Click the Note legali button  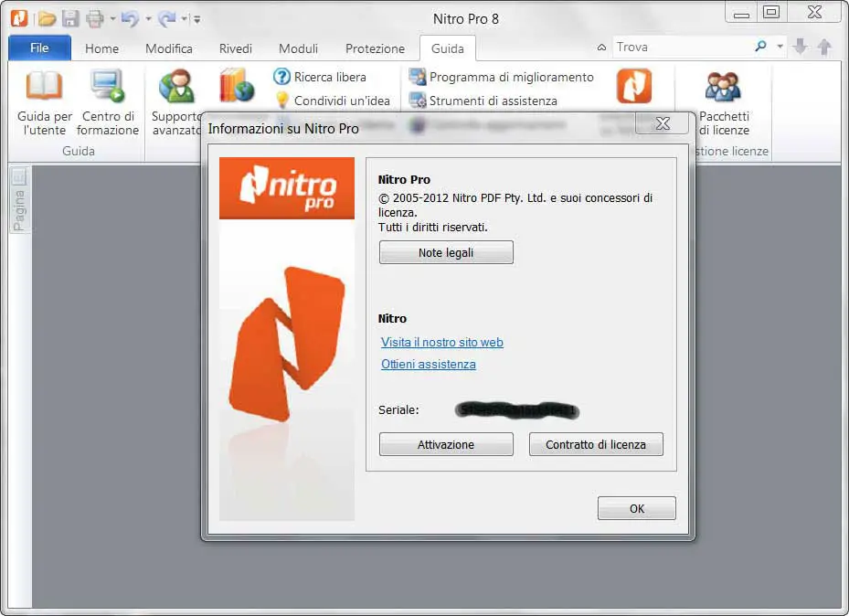tap(446, 252)
